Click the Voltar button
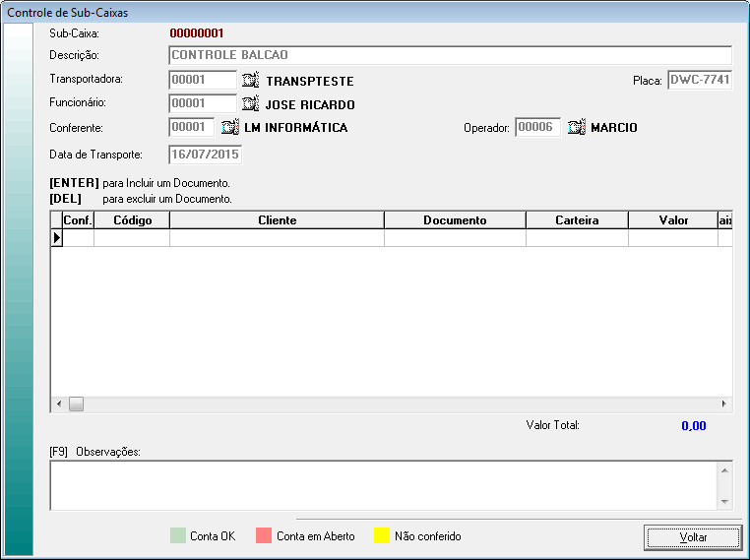Image resolution: width=750 pixels, height=560 pixels. [x=692, y=537]
